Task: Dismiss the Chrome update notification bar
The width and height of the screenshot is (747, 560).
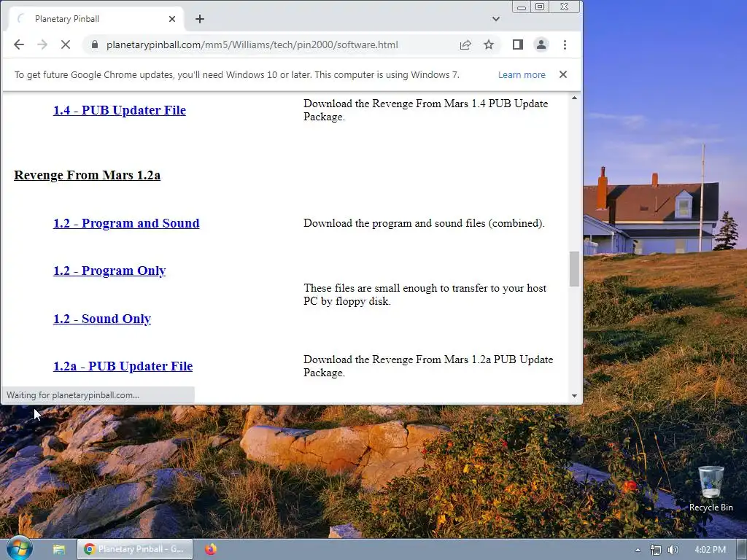Action: click(x=563, y=75)
